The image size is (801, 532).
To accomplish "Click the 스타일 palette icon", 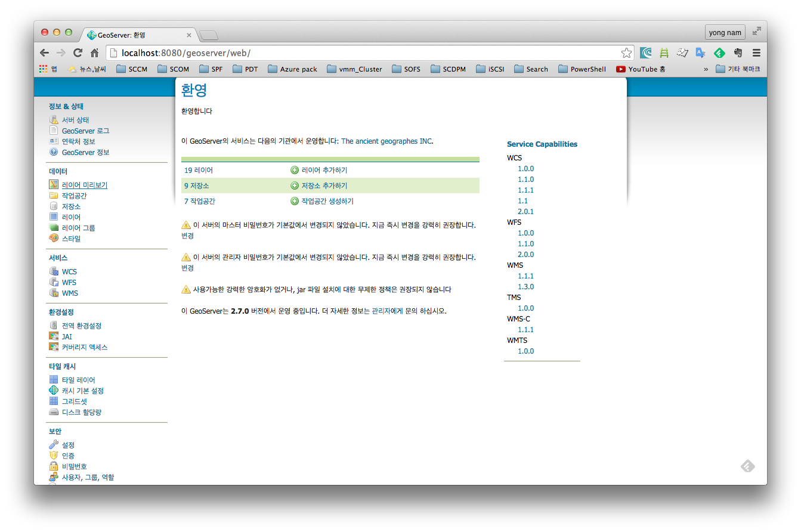I will (54, 239).
